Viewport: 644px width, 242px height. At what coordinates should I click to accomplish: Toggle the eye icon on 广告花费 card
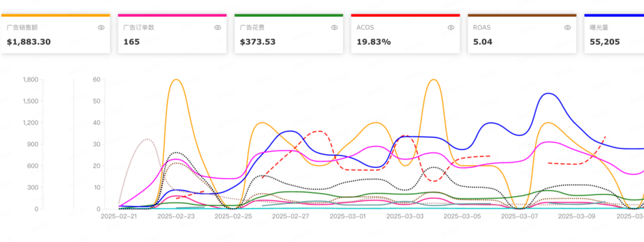pyautogui.click(x=335, y=27)
